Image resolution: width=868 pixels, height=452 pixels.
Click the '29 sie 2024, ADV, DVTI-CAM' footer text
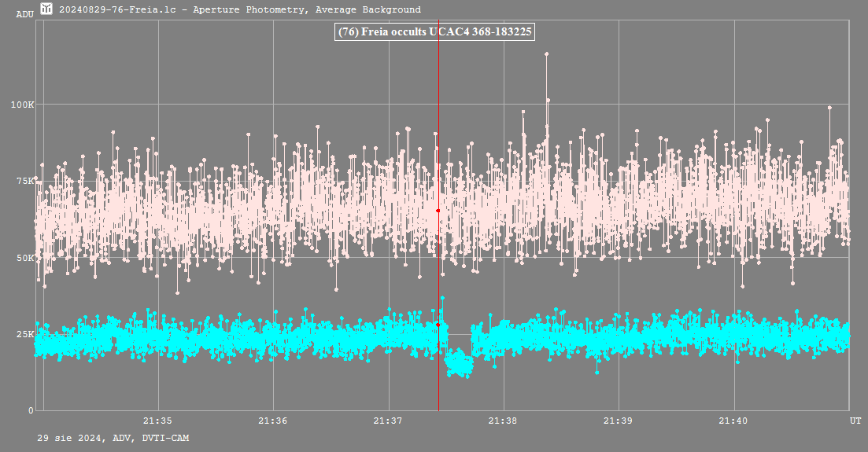click(113, 438)
